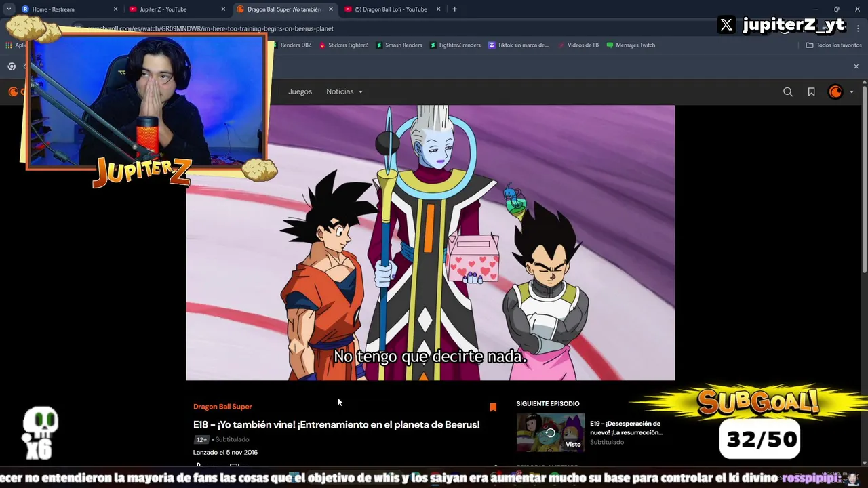Open the Stickers FighterZ bookmark
Screen dimensions: 868x488
(x=343, y=45)
